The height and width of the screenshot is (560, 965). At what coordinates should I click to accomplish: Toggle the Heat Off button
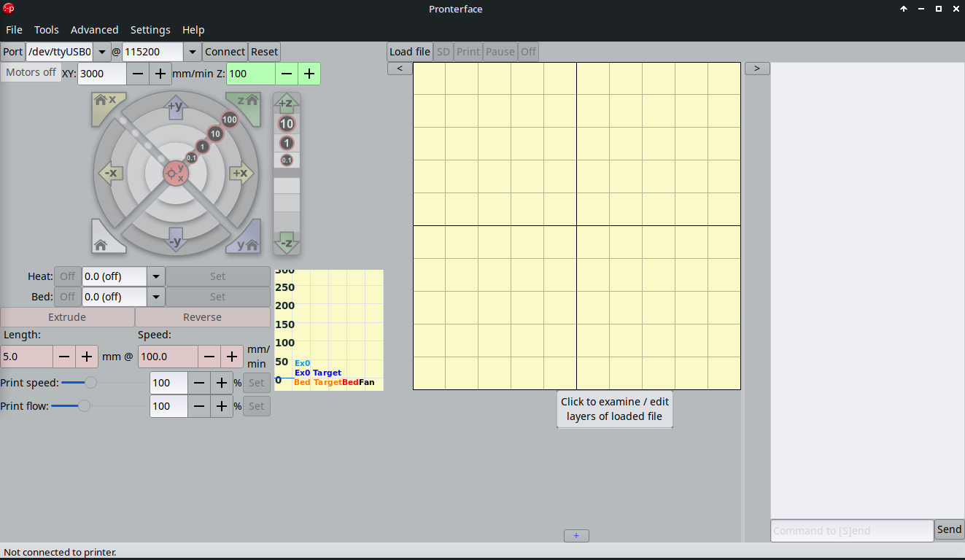(67, 276)
